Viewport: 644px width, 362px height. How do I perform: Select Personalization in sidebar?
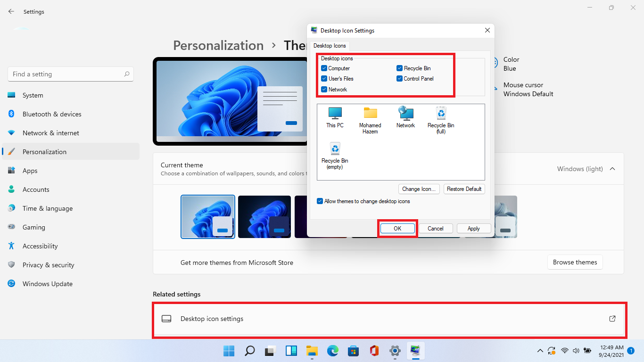[71, 152]
